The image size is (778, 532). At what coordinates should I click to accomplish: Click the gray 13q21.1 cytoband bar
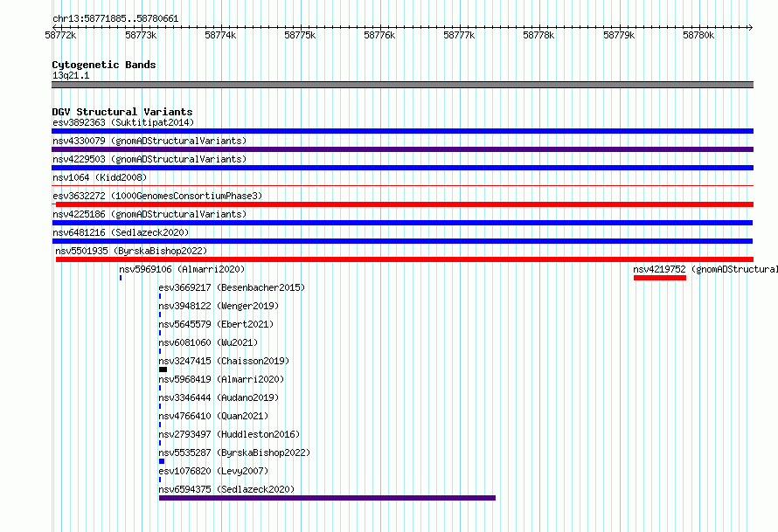402,85
